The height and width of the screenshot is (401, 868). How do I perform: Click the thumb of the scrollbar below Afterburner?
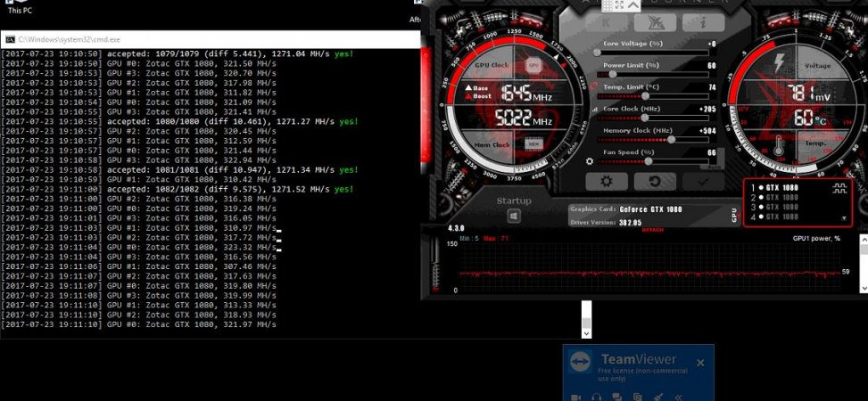click(x=586, y=323)
